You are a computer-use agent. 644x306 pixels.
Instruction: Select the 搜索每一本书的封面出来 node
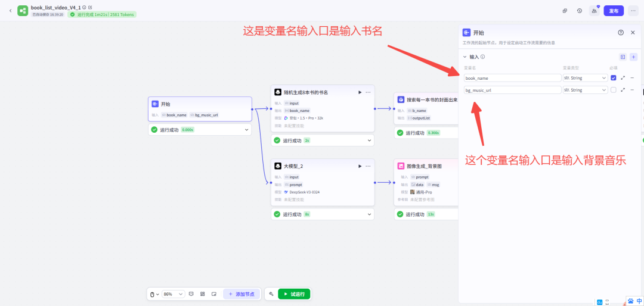(x=426, y=108)
